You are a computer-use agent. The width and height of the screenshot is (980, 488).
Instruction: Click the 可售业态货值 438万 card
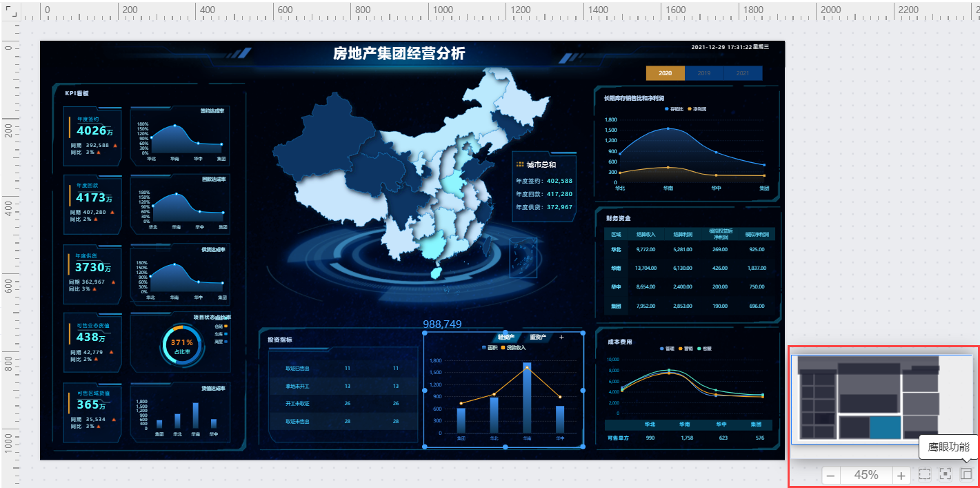(x=92, y=342)
